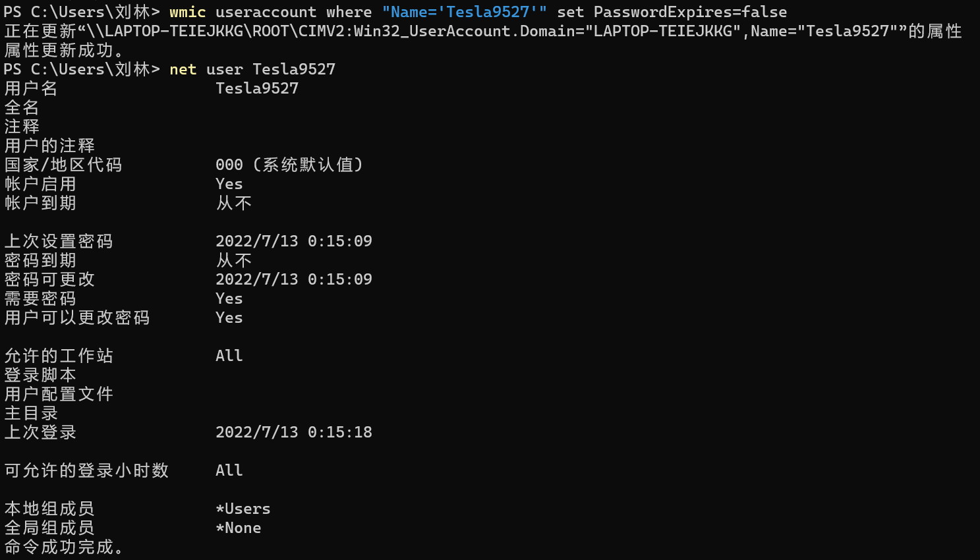Click the "全名" field label

click(x=22, y=107)
